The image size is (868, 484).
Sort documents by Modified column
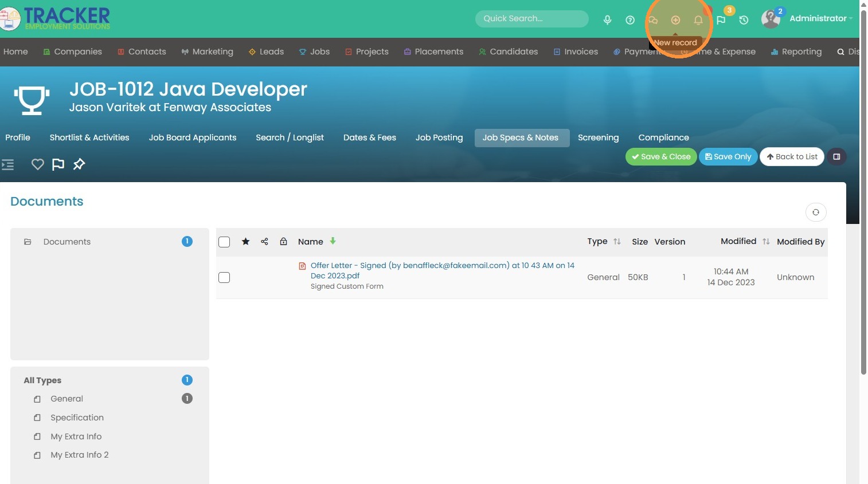pos(766,242)
